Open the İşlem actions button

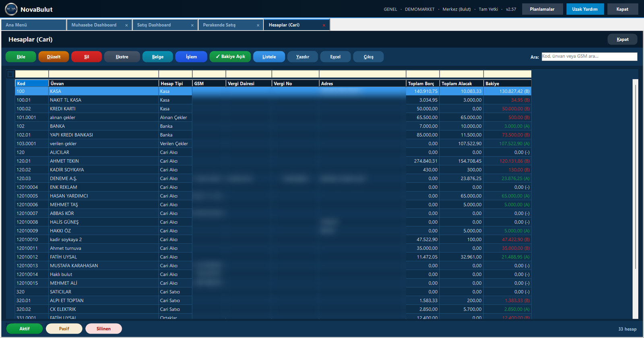coord(191,57)
